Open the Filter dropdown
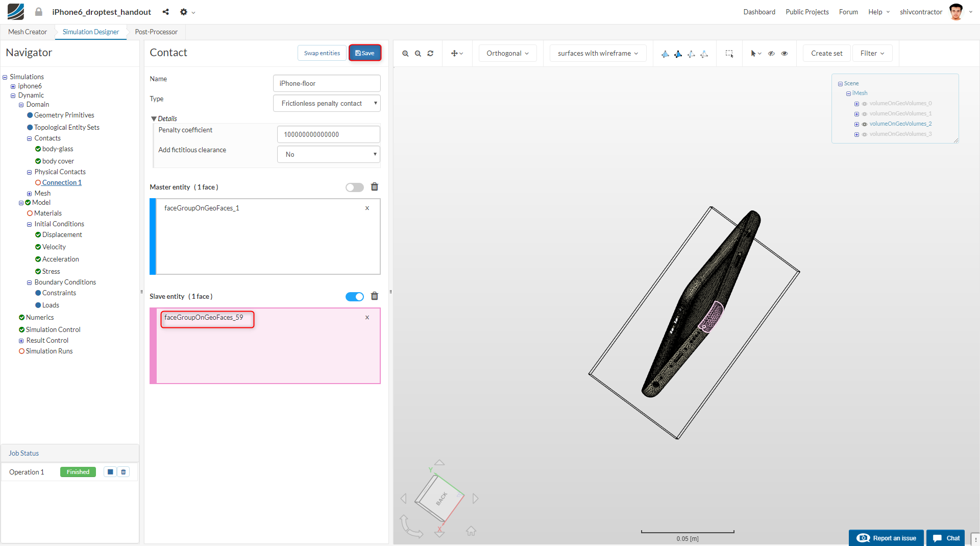 tap(872, 53)
